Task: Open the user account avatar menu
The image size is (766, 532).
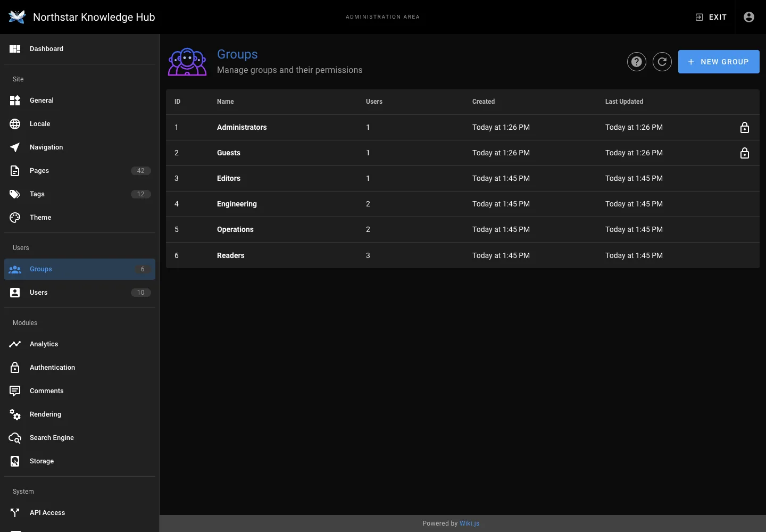Action: (x=749, y=17)
